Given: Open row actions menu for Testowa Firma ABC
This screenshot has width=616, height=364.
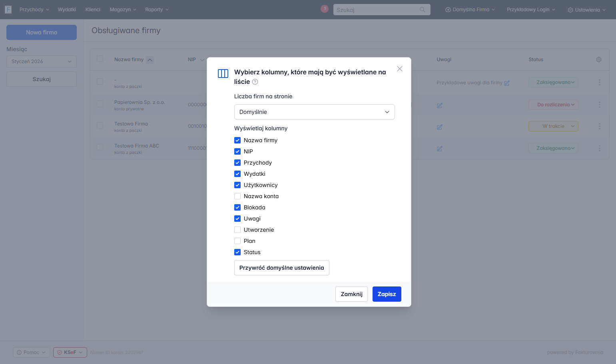Looking at the screenshot, I should click(x=600, y=148).
